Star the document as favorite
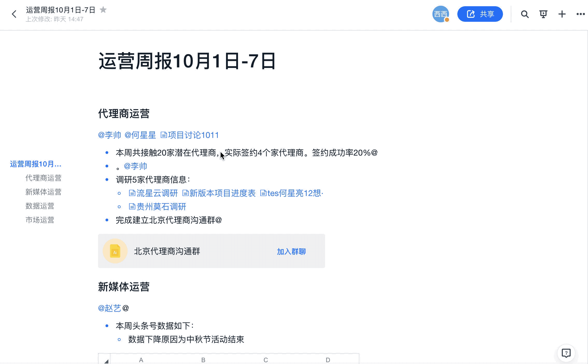The image size is (588, 364). 103,10
